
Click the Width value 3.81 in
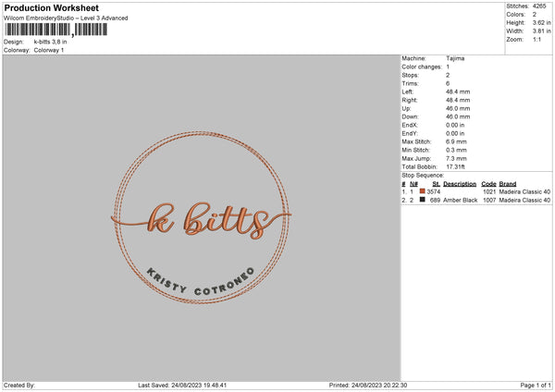point(541,31)
